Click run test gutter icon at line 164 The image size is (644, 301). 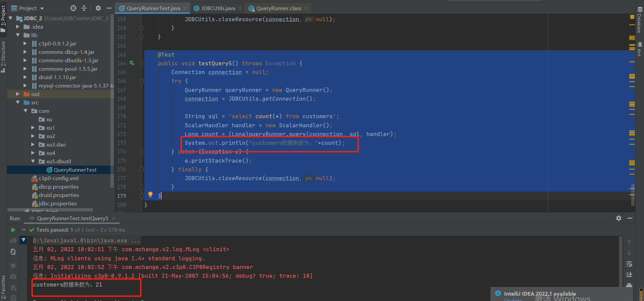coord(132,63)
